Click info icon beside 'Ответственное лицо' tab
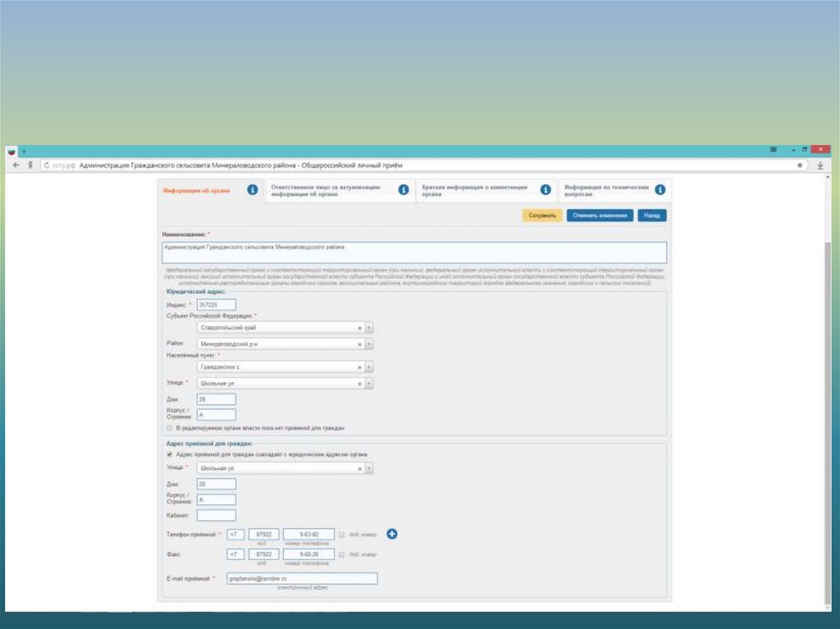The width and height of the screenshot is (840, 629). (404, 190)
